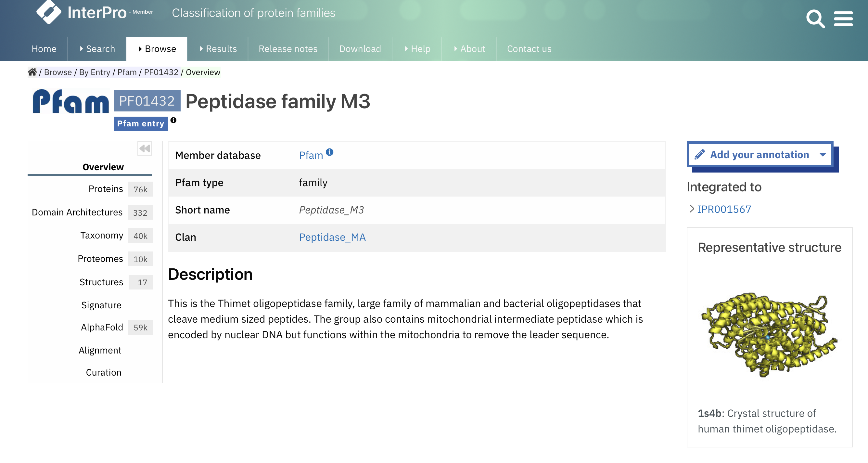Image resolution: width=868 pixels, height=463 pixels.
Task: Click the 332 Domain Architectures count badge
Action: (x=140, y=212)
